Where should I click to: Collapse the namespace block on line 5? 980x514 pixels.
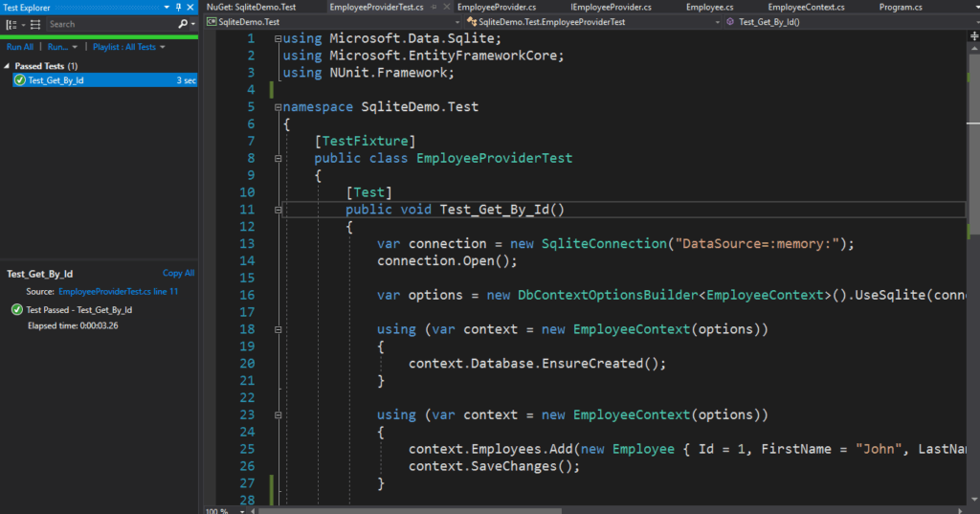pos(278,107)
